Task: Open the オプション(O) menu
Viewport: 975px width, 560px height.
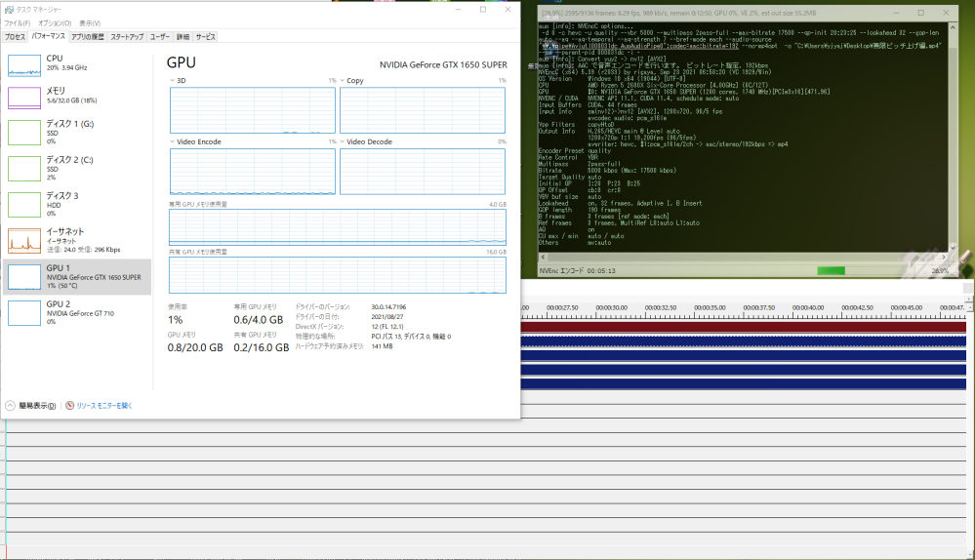Action: click(x=54, y=22)
